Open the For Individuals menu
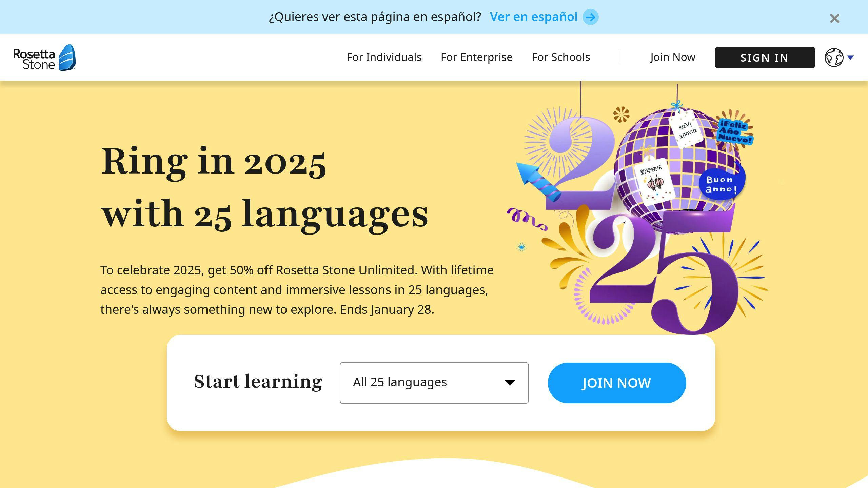Image resolution: width=868 pixels, height=488 pixels. click(x=384, y=57)
